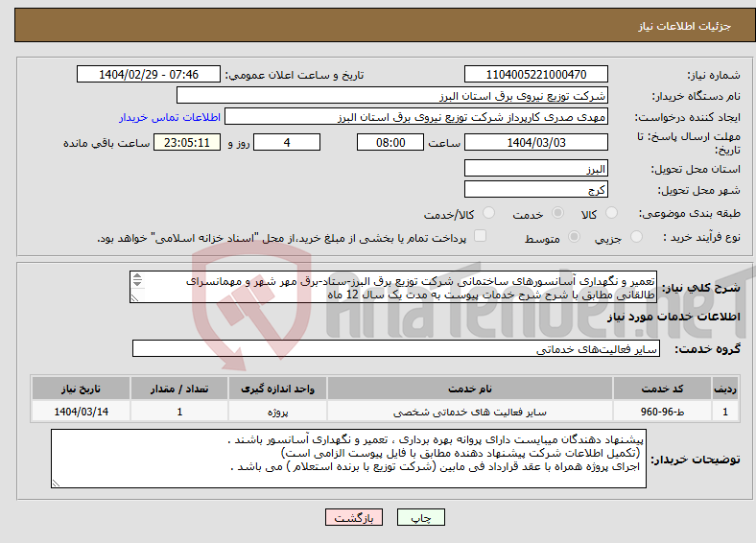
Task: Click resize handle of شرح کلی نیاز textarea
Action: 135,298
